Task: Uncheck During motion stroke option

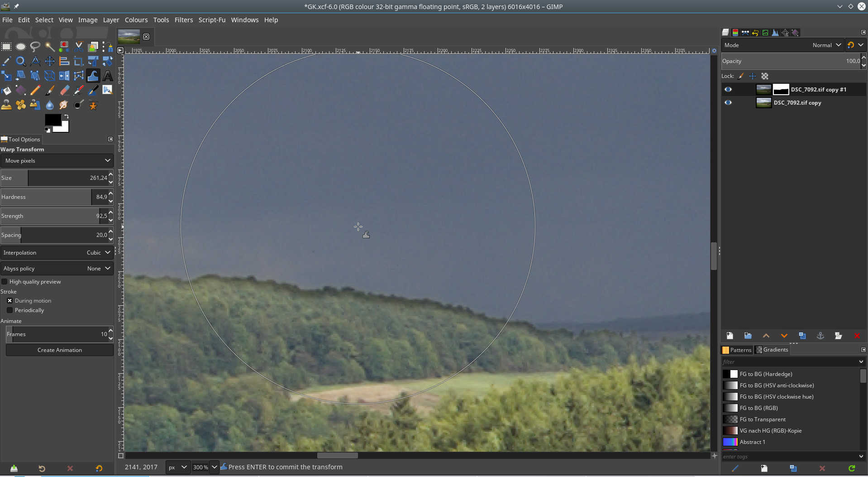Action: coord(10,301)
